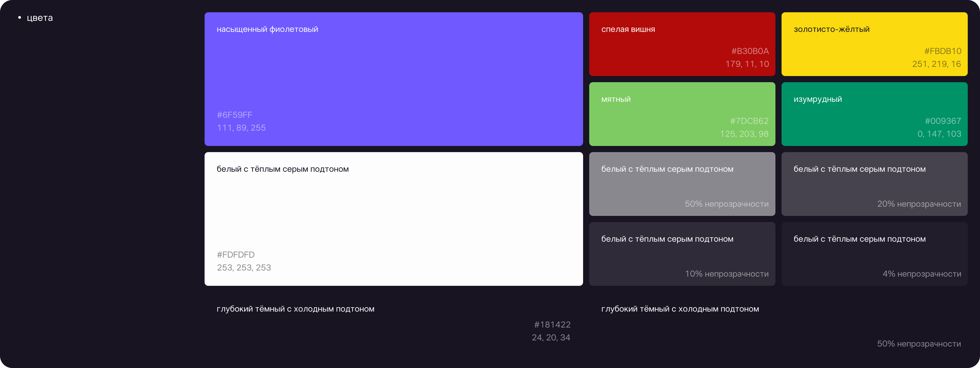Select the white 50% opacity swatch

point(682,187)
